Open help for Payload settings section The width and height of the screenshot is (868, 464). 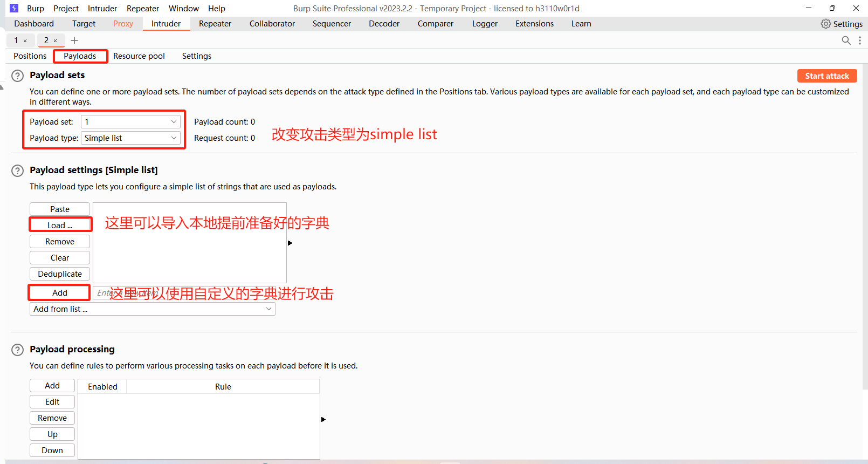coord(18,170)
